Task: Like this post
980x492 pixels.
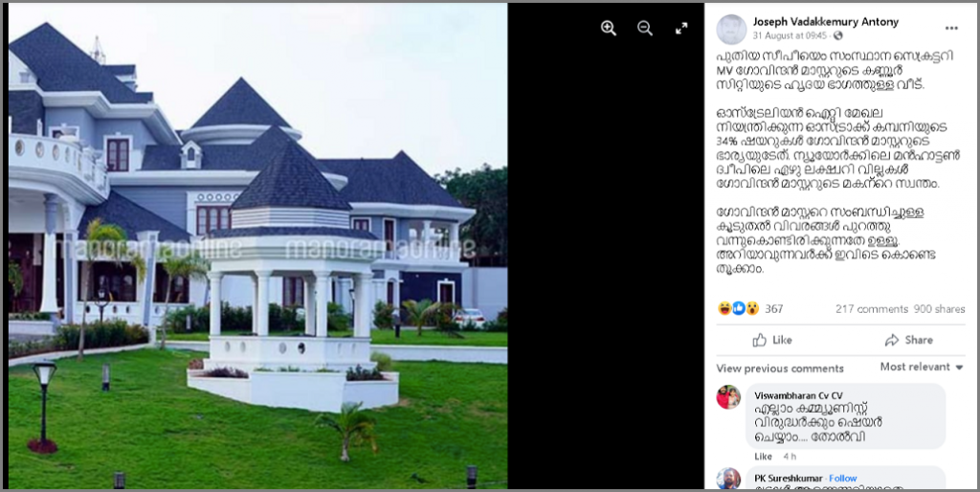Action: [772, 340]
